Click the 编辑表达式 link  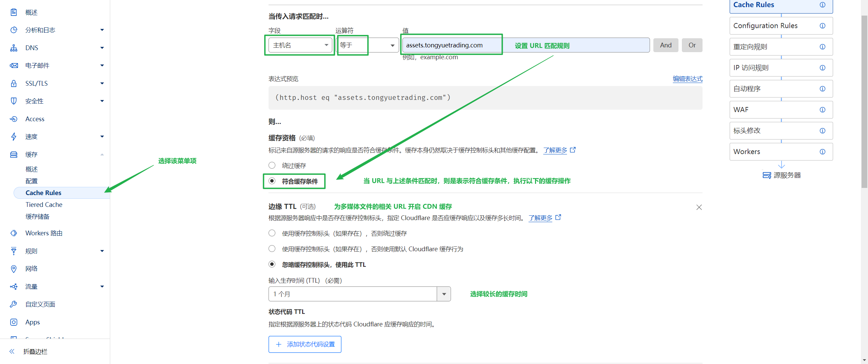click(688, 79)
